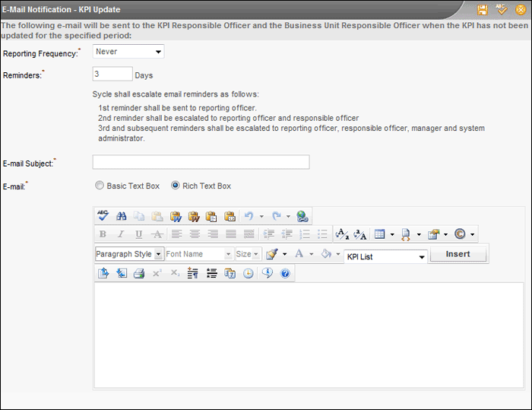Click the Undo arrow icon
The width and height of the screenshot is (532, 410).
click(x=249, y=216)
